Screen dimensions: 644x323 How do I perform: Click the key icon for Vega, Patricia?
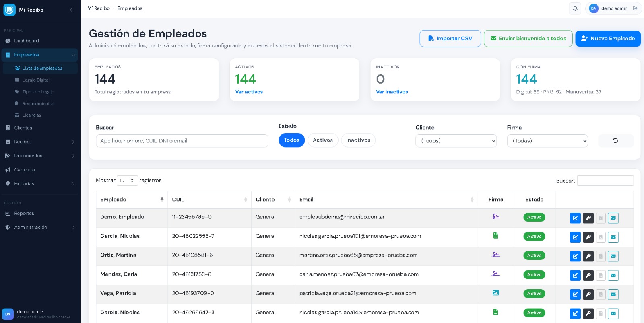(588, 294)
